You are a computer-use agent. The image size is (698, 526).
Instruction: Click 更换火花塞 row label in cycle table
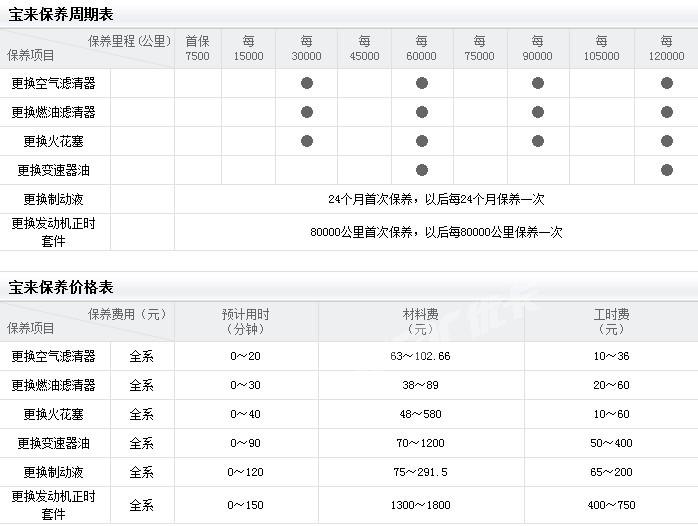pos(53,141)
